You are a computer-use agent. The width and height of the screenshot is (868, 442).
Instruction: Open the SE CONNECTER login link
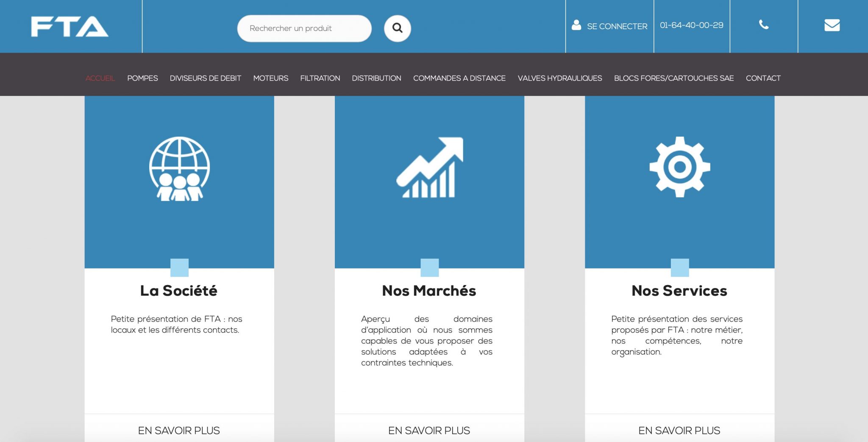coord(617,26)
